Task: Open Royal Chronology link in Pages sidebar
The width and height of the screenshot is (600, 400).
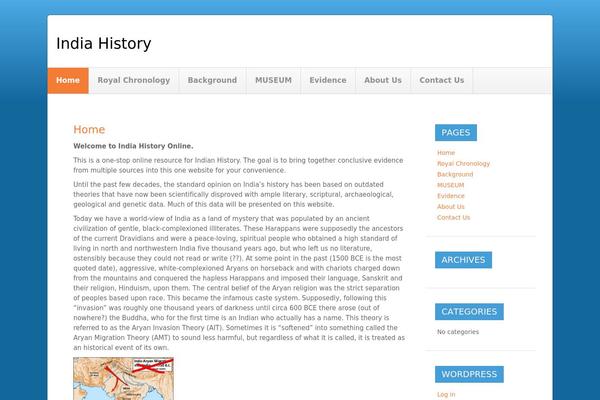Action: (463, 163)
